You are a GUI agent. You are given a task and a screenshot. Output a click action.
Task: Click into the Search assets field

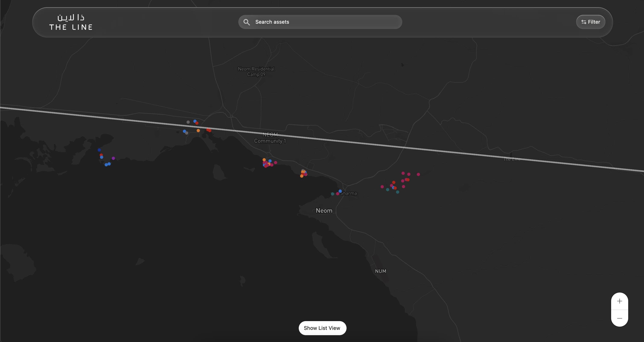(x=300, y=22)
